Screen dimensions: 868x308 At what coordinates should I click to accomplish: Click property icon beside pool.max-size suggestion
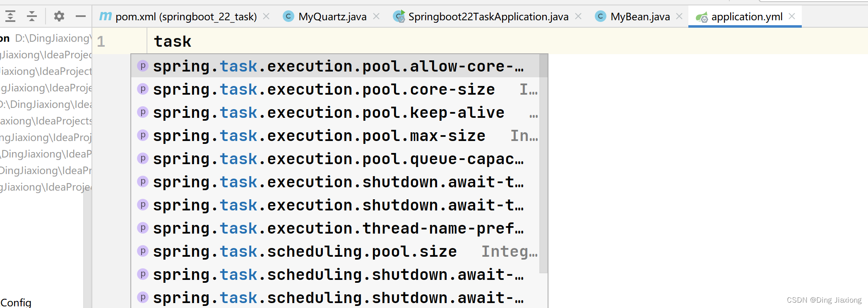(143, 135)
